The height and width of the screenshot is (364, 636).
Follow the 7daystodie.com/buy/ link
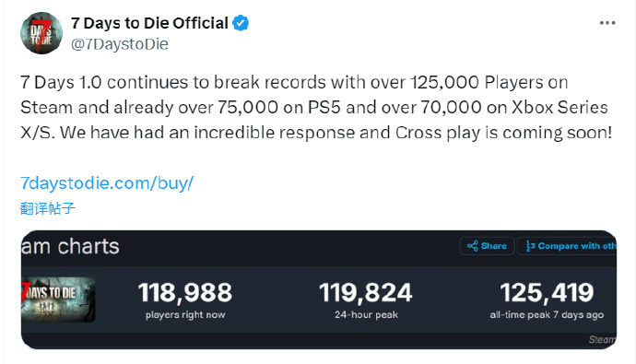click(107, 183)
